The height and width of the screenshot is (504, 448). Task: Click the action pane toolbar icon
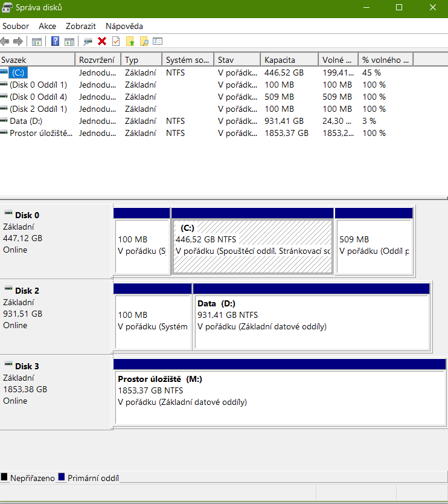[x=69, y=41]
